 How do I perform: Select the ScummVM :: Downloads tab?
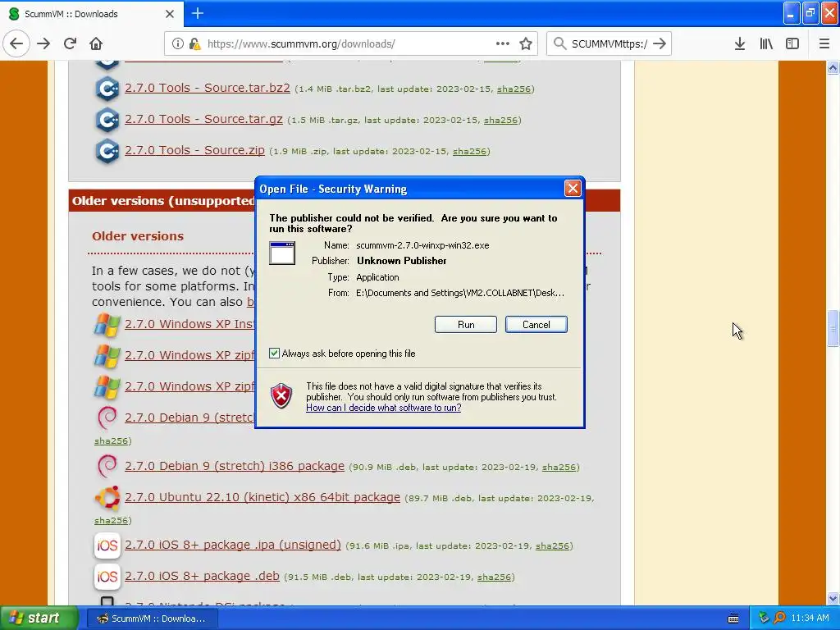[x=91, y=14]
